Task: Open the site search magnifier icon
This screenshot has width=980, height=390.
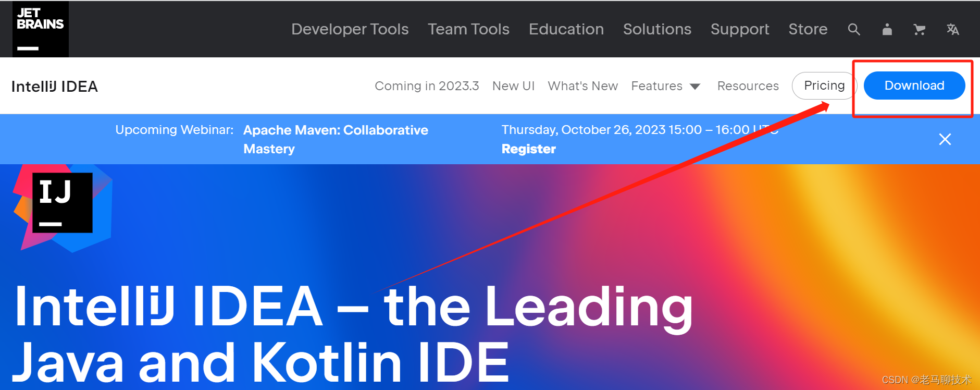Action: point(854,29)
